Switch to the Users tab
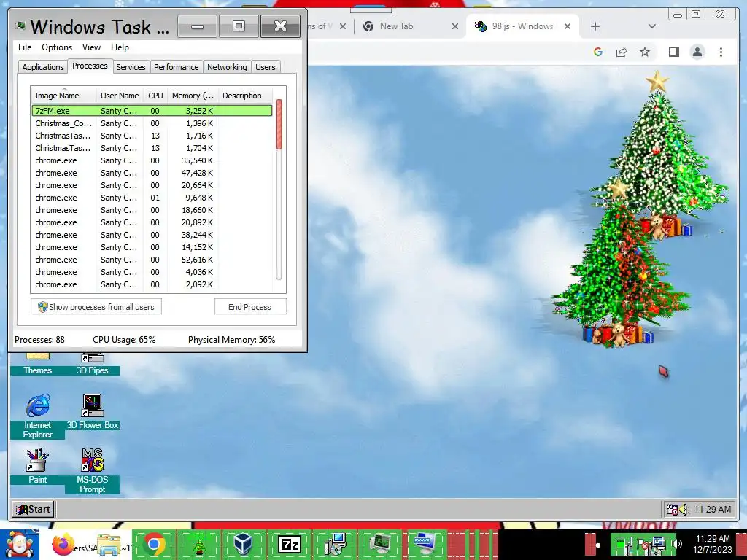 (x=266, y=67)
